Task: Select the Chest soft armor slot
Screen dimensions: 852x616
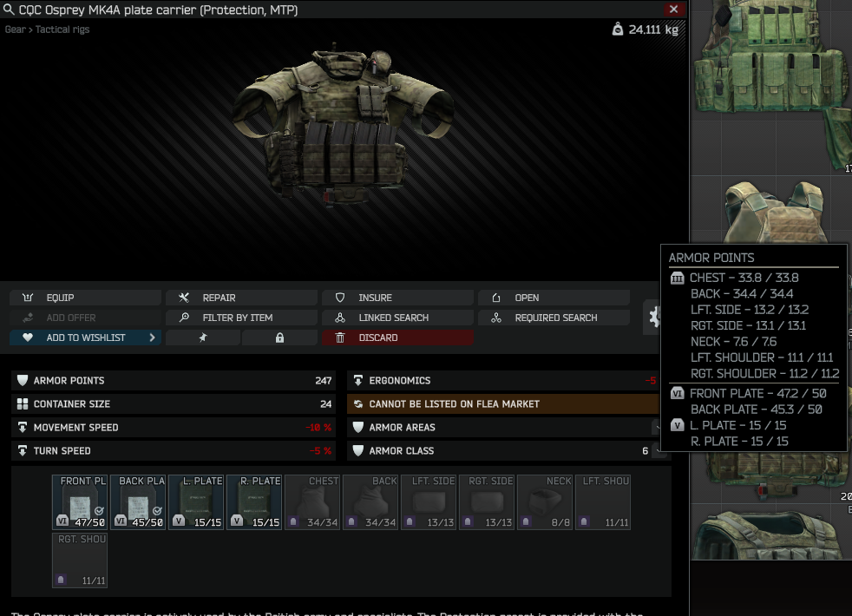Action: click(312, 502)
